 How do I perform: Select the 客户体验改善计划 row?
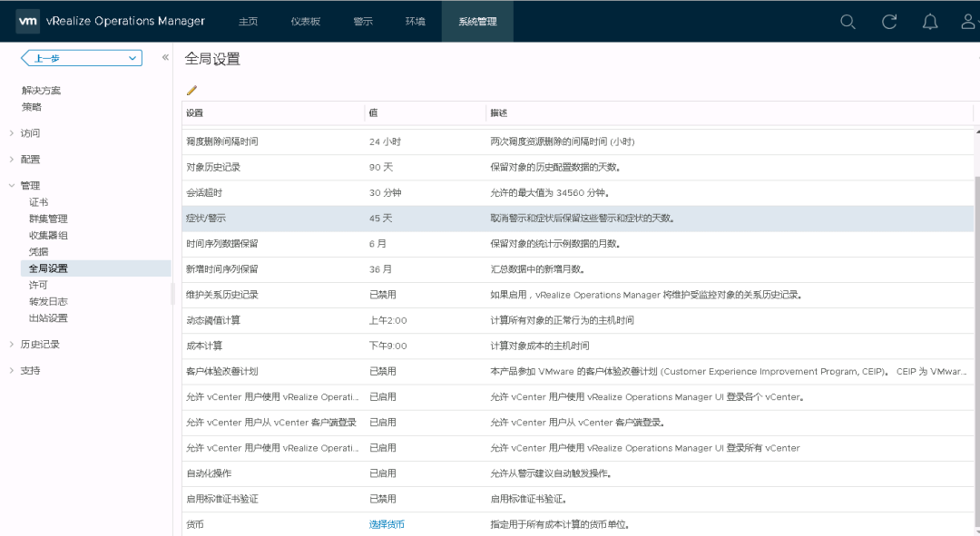[578, 372]
